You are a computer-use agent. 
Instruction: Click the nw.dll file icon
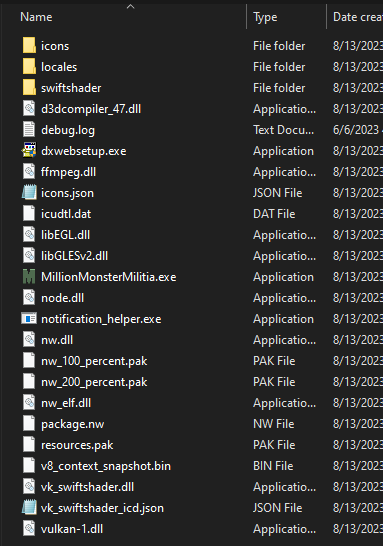click(x=29, y=340)
